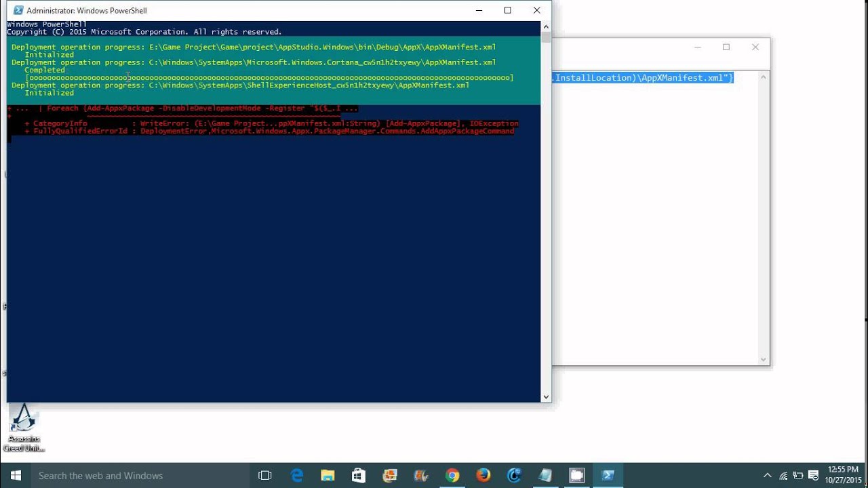The image size is (868, 488).
Task: Click PowerShell scrollbar down arrow
Action: 546,397
